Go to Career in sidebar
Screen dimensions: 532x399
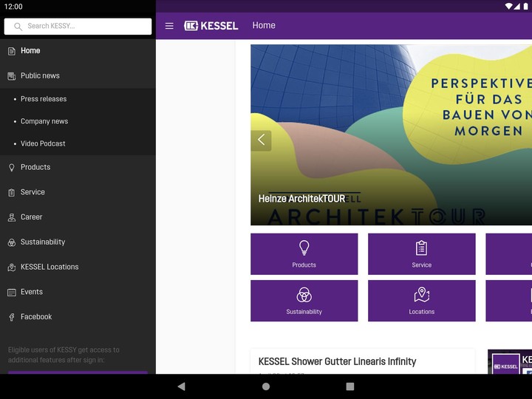[x=78, y=217]
